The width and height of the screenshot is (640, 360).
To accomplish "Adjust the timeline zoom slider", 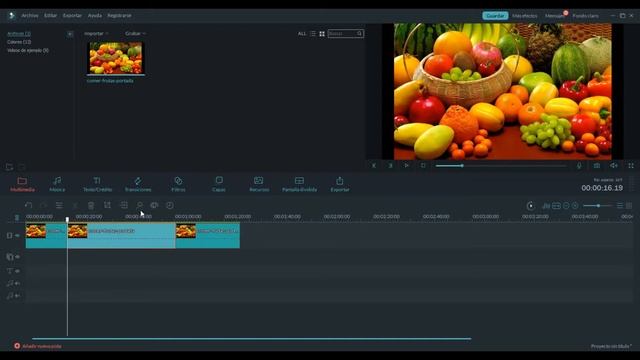I will pos(598,206).
